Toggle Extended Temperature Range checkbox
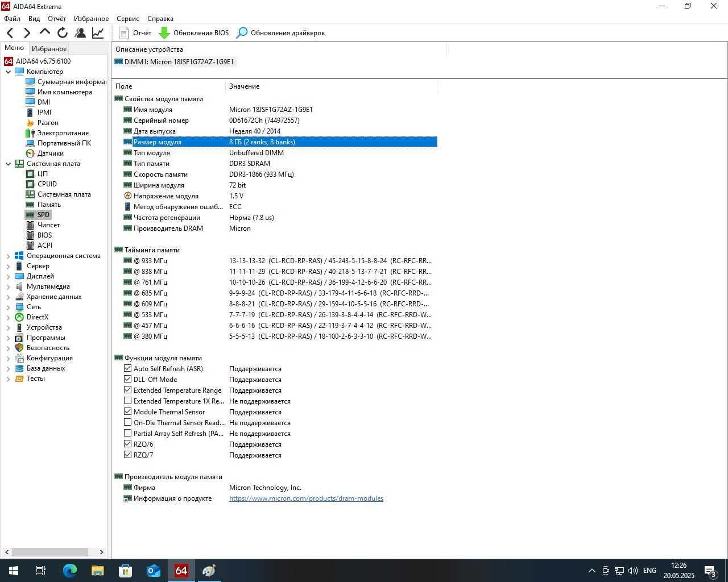Image resolution: width=728 pixels, height=582 pixels. (x=127, y=390)
